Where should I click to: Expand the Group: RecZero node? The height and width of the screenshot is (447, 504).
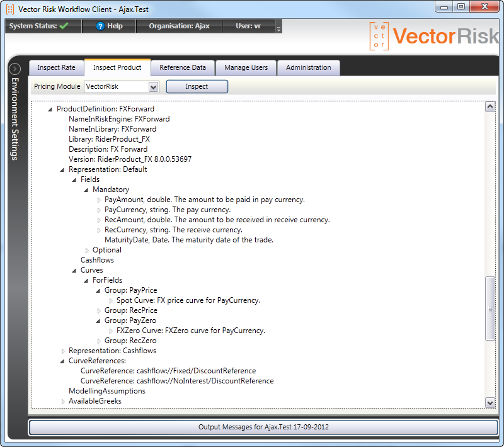[99, 341]
